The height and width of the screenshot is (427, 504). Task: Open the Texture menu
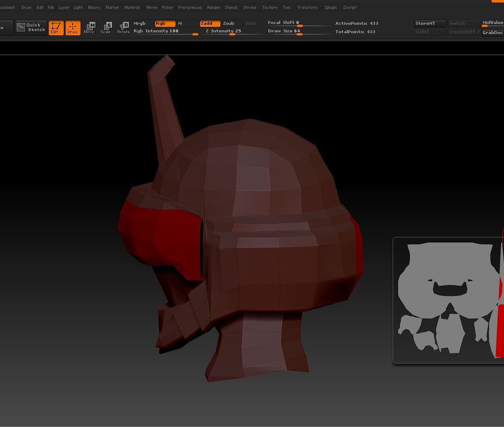click(270, 7)
